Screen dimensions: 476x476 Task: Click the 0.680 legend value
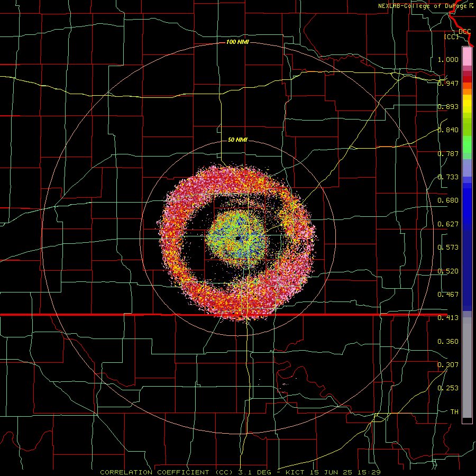coord(448,200)
